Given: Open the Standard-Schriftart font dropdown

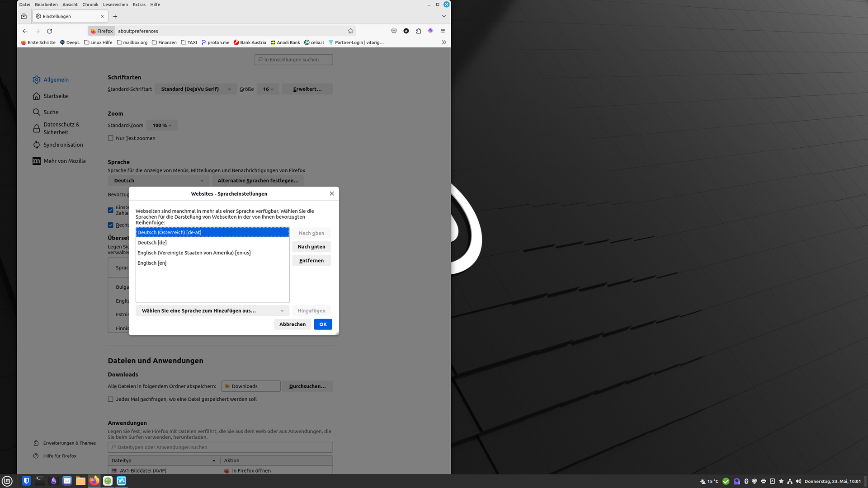Looking at the screenshot, I should coord(195,89).
